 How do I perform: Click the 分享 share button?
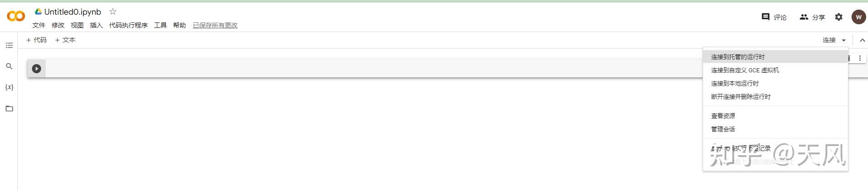click(812, 17)
